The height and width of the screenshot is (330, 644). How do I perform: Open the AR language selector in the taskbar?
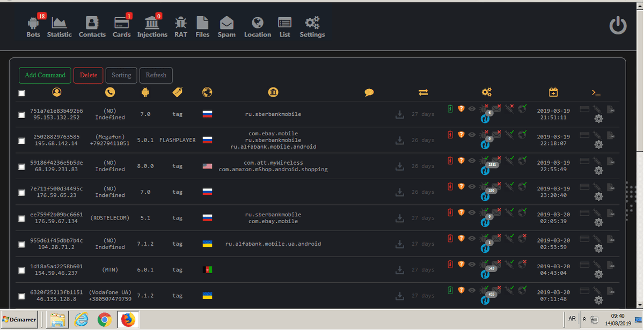click(x=572, y=319)
